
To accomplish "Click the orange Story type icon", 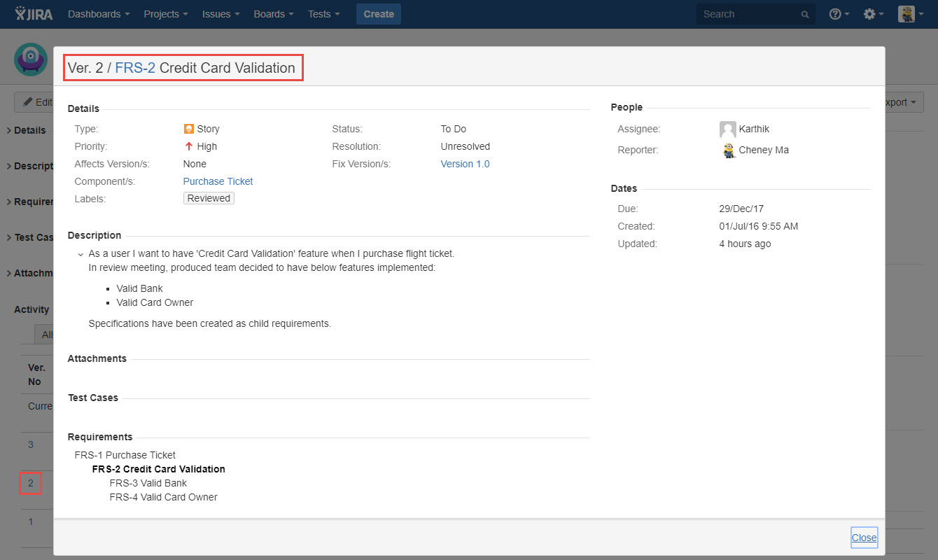I will [x=188, y=129].
